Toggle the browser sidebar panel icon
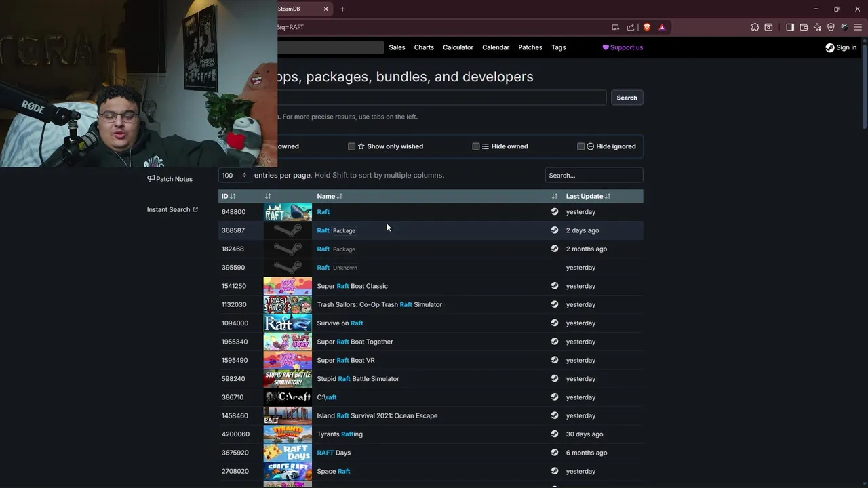Screen dimensions: 868x488 [x=790, y=27]
